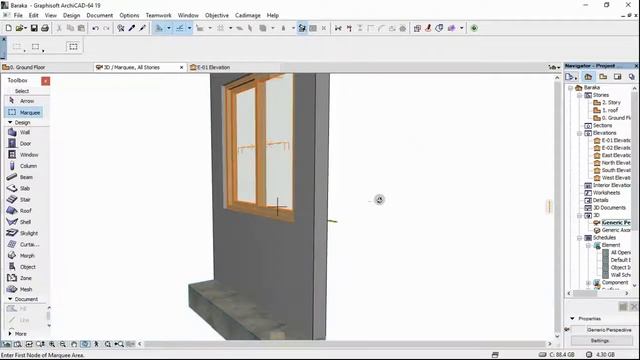Image resolution: width=640 pixels, height=360 pixels.
Task: Select the Curtain Wall tool
Action: [24, 244]
